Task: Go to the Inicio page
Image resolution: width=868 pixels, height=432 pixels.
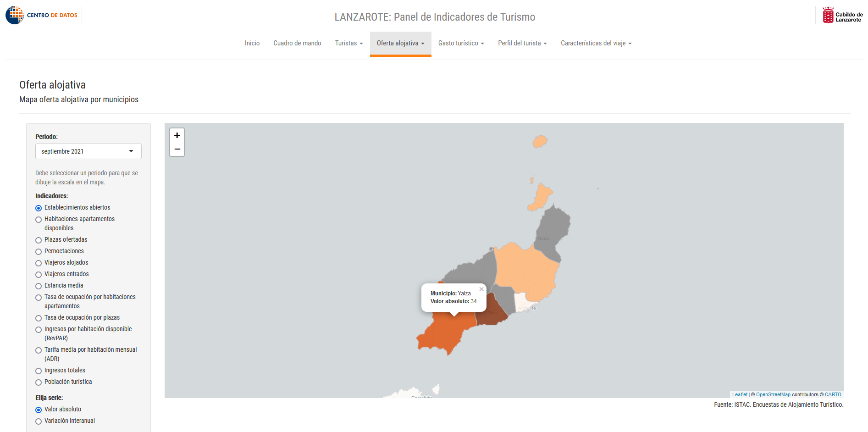Action: [x=252, y=43]
